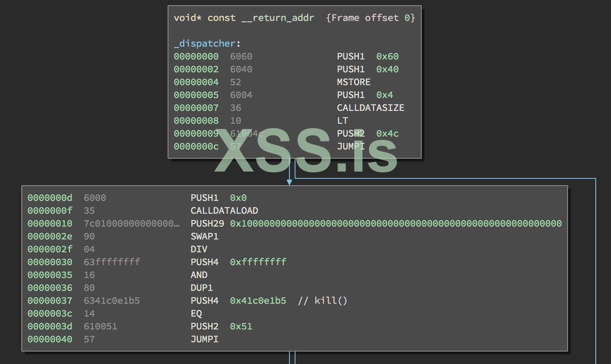Screen dimensions: 611x364
Task: Click address 00000040
Action: [50, 339]
